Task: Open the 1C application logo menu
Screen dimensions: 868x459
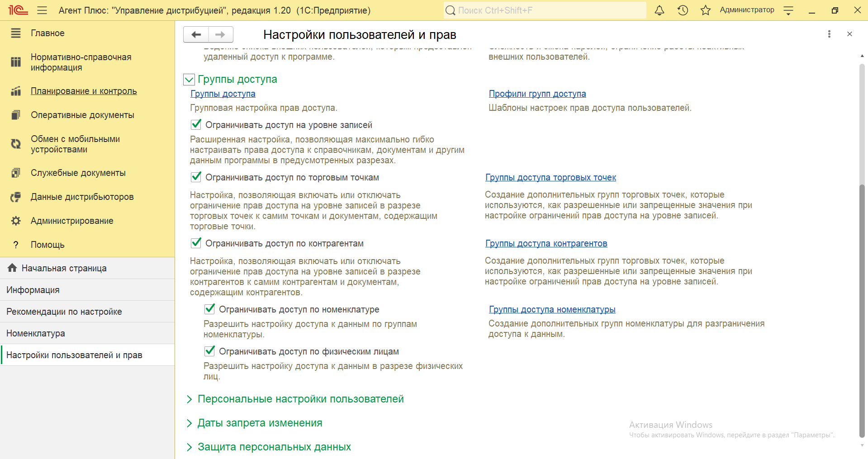Action: [x=18, y=10]
